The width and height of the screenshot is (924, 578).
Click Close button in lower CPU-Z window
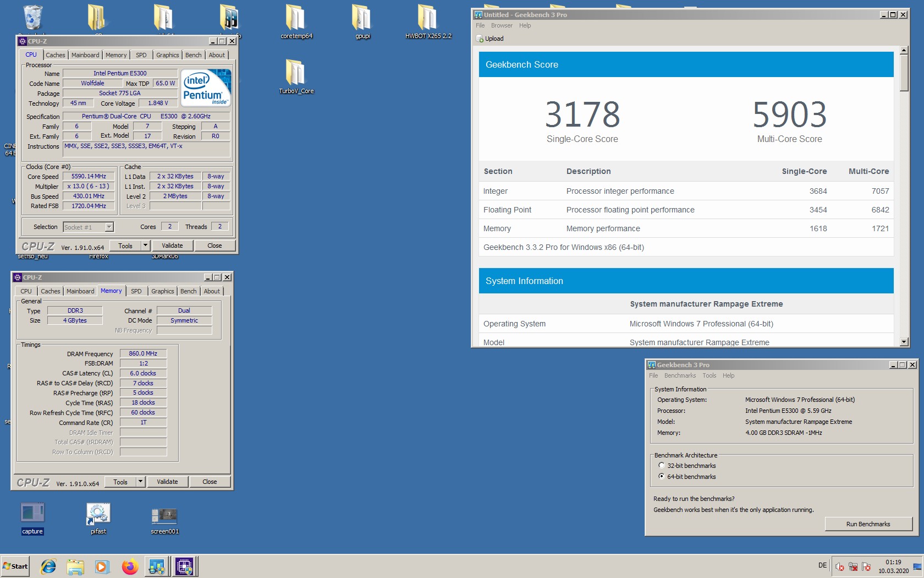point(210,482)
